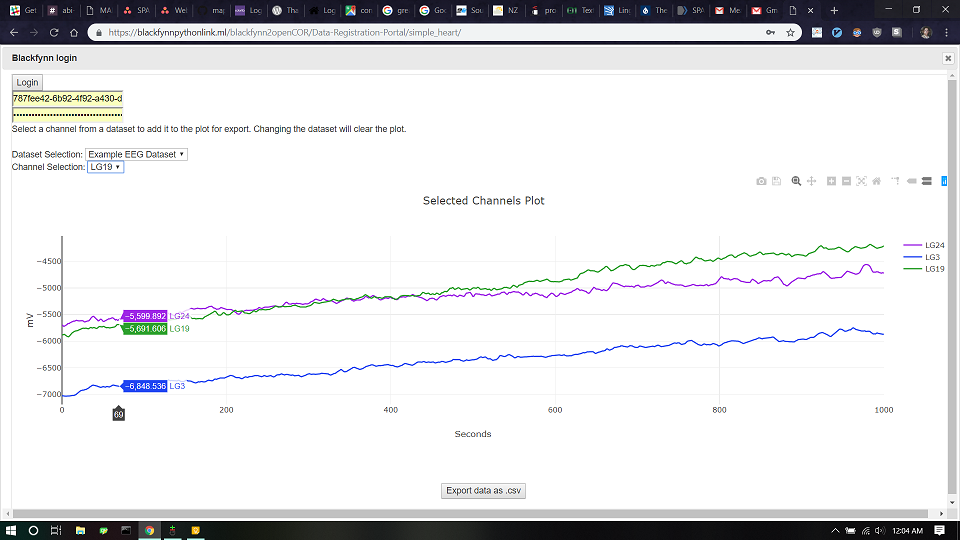This screenshot has width=960, height=540.
Task: Toggle LG3 trace in the legend
Action: coord(921,257)
